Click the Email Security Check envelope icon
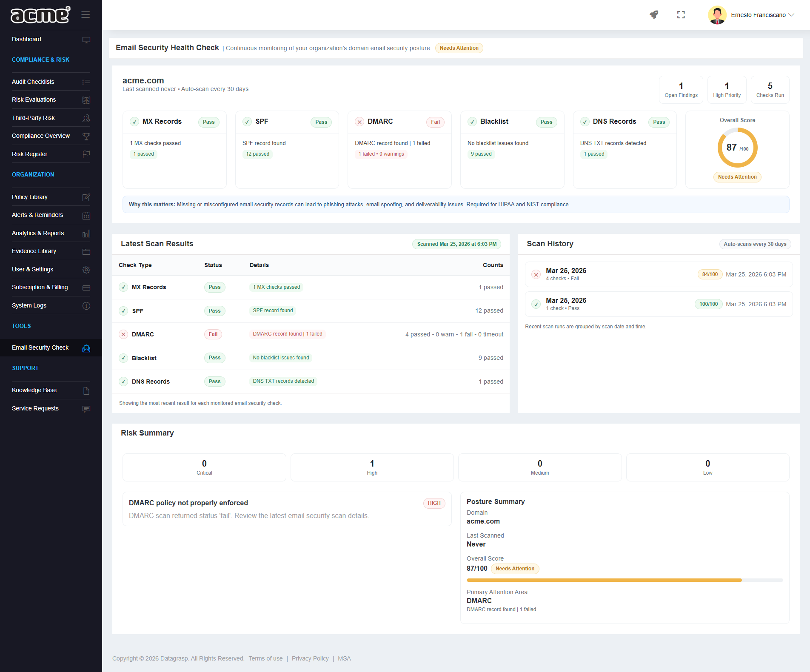This screenshot has width=810, height=672. 86,348
